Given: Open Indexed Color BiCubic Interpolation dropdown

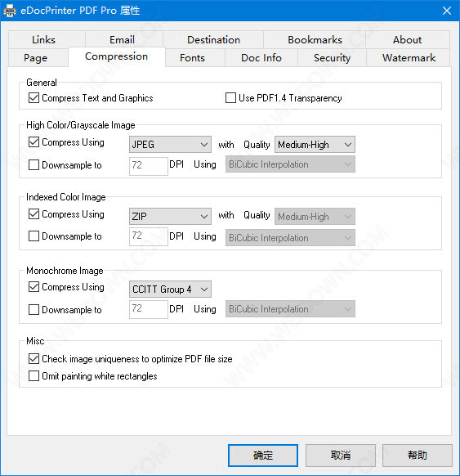Looking at the screenshot, I should [x=290, y=238].
